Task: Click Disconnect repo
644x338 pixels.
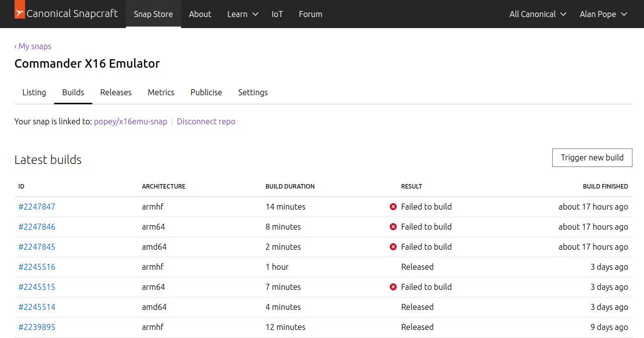Action: coord(206,121)
